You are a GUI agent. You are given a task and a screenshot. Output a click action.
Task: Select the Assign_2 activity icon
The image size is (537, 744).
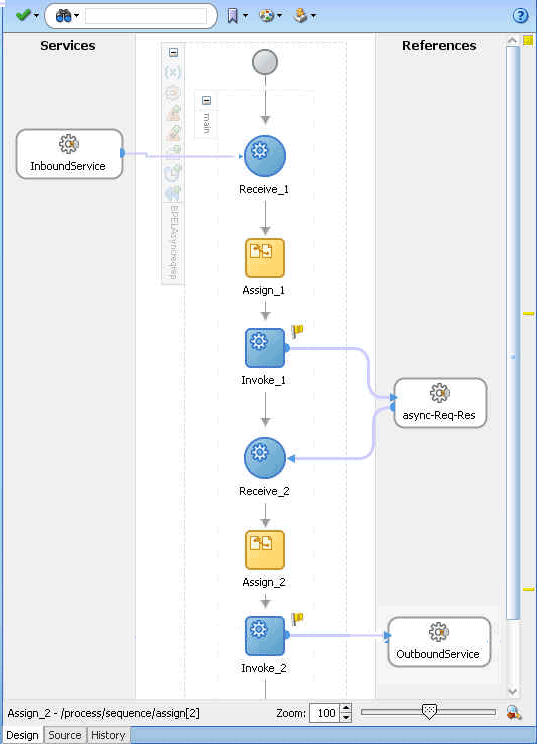[265, 550]
